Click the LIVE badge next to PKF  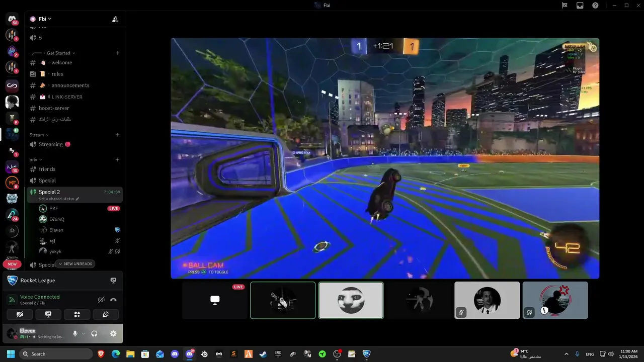click(x=113, y=208)
